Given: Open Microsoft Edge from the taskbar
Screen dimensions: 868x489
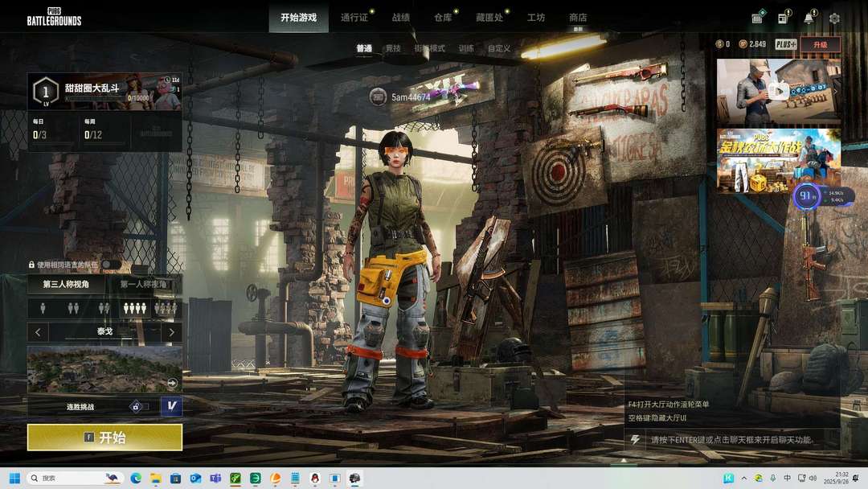Looking at the screenshot, I should click(x=136, y=478).
